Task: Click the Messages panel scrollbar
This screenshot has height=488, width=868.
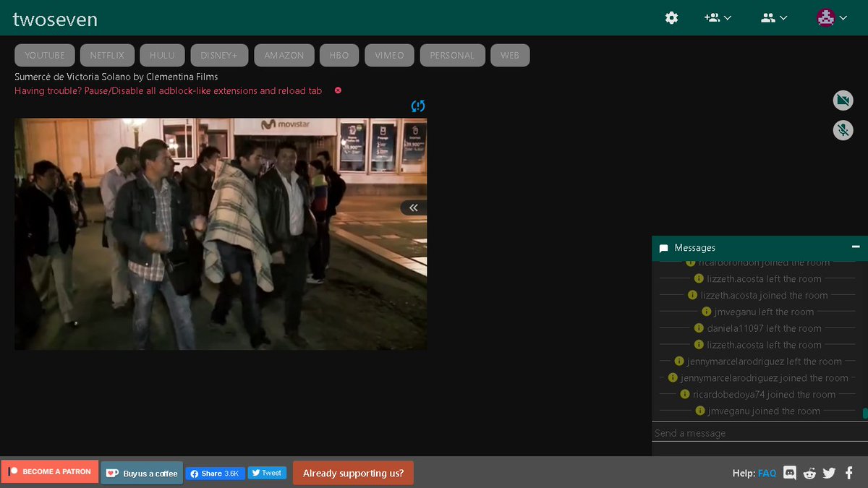Action: pyautogui.click(x=865, y=414)
